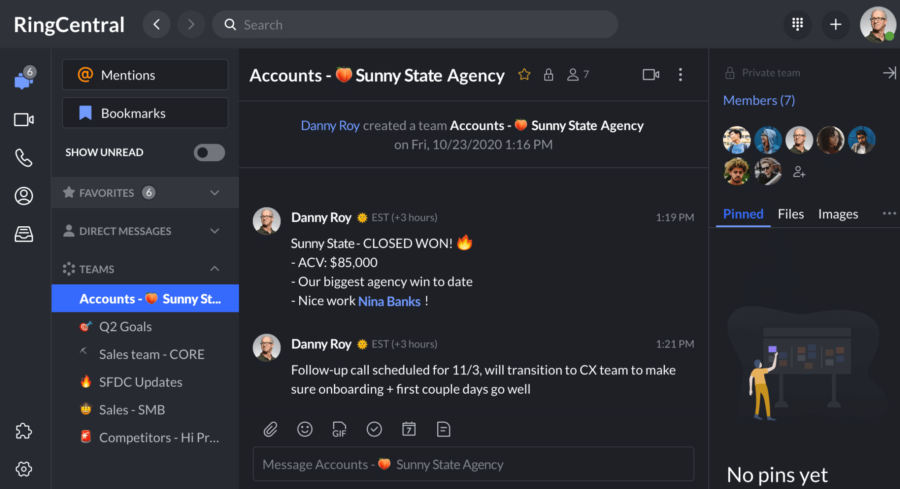The image size is (900, 489).
Task: Collapse the Teams section
Action: point(214,269)
